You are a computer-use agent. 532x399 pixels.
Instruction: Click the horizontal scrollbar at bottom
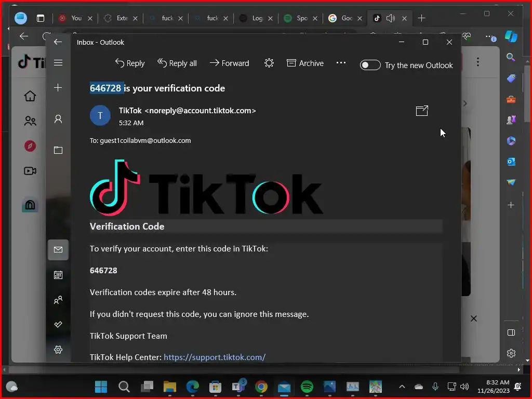point(233,369)
